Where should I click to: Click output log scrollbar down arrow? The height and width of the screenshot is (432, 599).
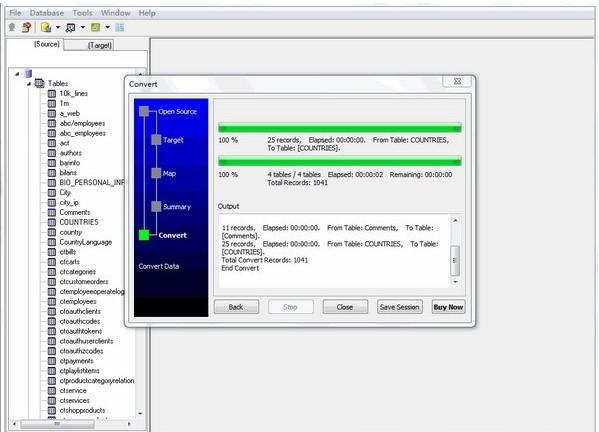coord(455,282)
